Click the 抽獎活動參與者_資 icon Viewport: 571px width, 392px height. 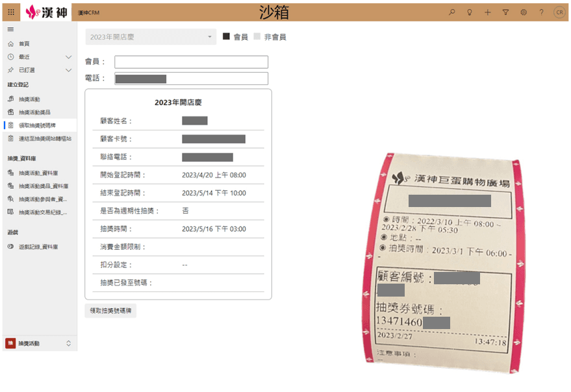pos(10,199)
